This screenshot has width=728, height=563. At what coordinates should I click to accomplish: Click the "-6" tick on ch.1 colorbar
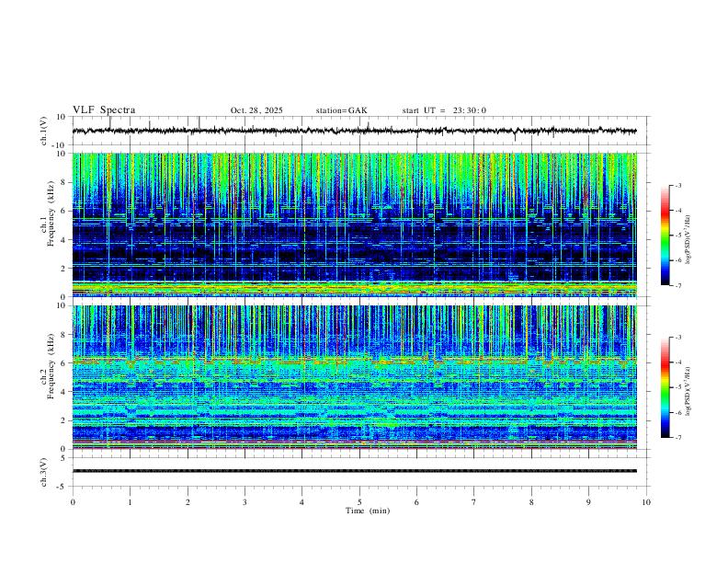tap(677, 260)
